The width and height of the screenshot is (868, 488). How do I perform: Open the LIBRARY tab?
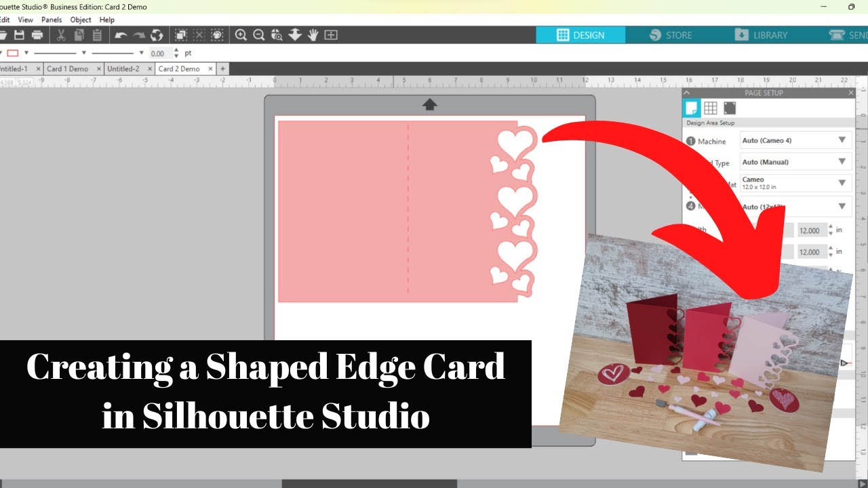click(x=761, y=35)
